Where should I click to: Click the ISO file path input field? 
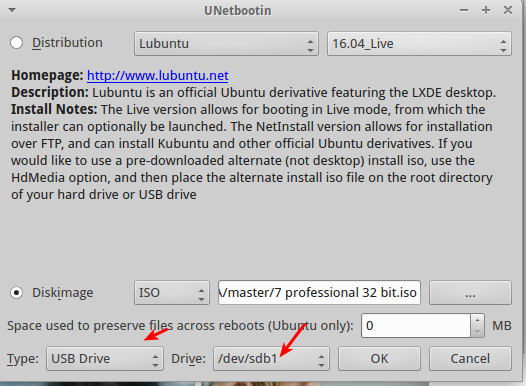click(319, 292)
